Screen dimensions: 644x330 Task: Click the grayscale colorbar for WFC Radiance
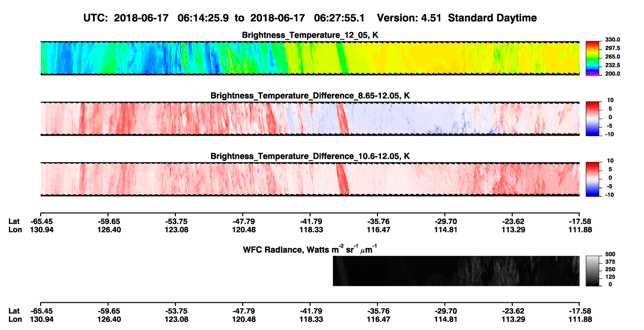tap(591, 271)
